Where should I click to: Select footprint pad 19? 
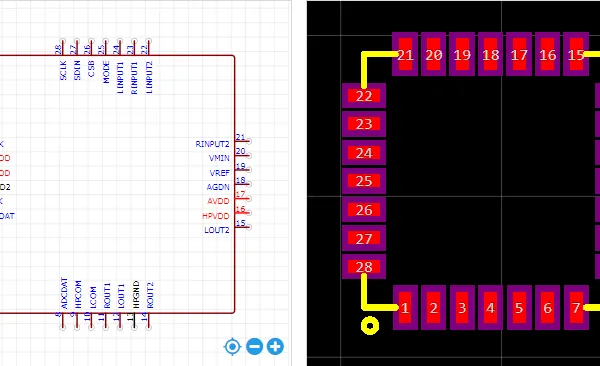tap(462, 54)
